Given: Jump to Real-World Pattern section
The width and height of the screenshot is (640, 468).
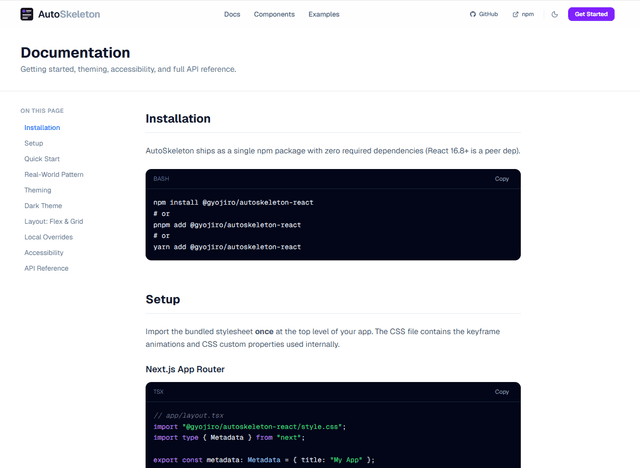Looking at the screenshot, I should [54, 175].
